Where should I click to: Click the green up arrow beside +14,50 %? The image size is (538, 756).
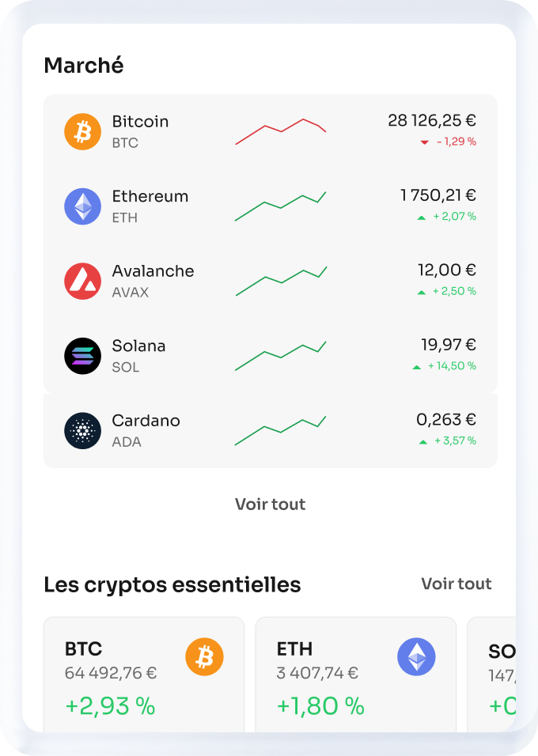[417, 367]
